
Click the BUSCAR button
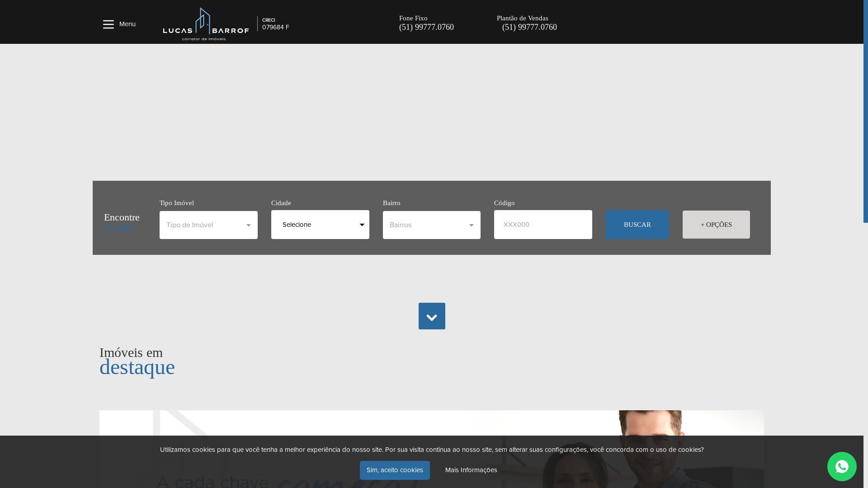point(637,225)
